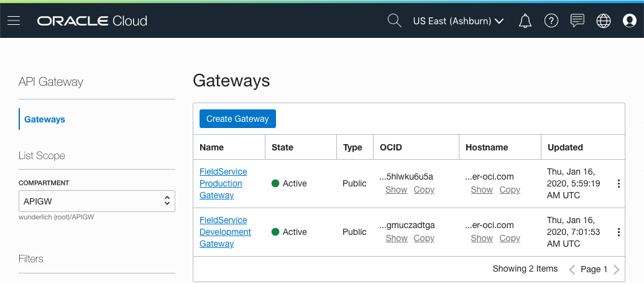The height and width of the screenshot is (284, 644).
Task: Open actions menu for FieldService Development Gateway
Action: 619,232
